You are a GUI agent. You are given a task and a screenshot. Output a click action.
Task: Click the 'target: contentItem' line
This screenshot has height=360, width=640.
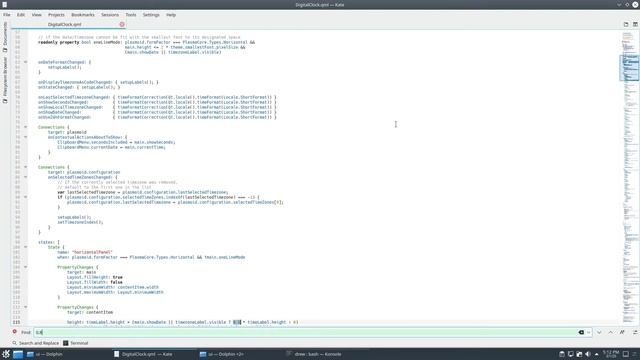(x=90, y=312)
